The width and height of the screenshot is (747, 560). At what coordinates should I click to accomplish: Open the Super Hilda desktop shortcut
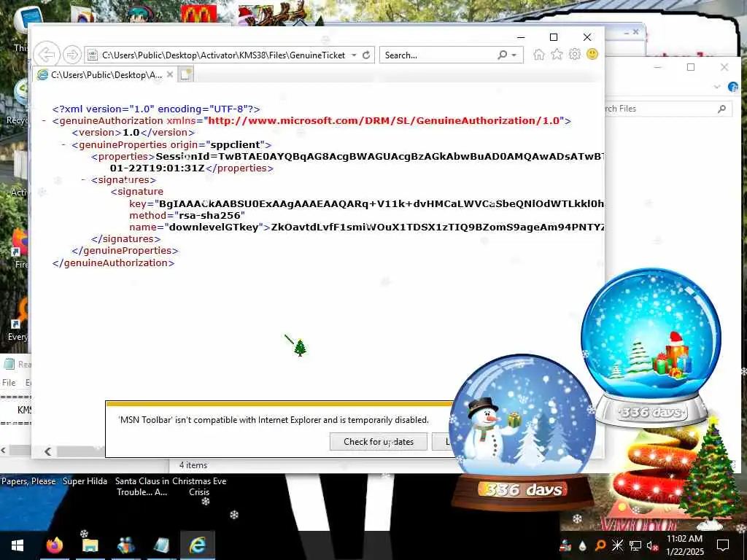click(85, 481)
